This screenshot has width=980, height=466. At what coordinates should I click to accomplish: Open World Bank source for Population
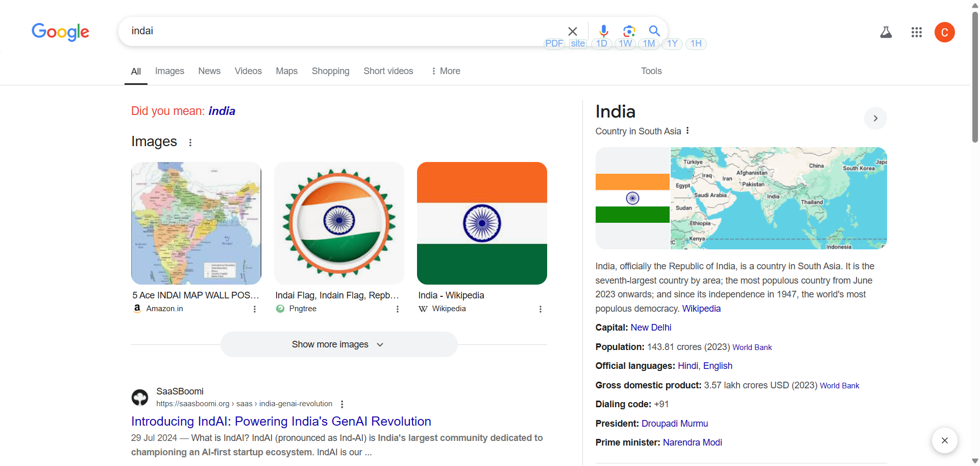[752, 347]
